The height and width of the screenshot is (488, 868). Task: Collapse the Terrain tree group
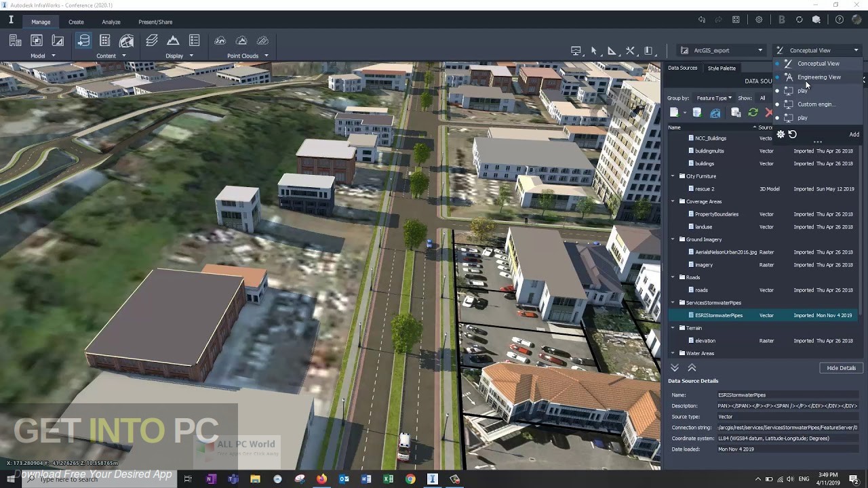pyautogui.click(x=673, y=328)
